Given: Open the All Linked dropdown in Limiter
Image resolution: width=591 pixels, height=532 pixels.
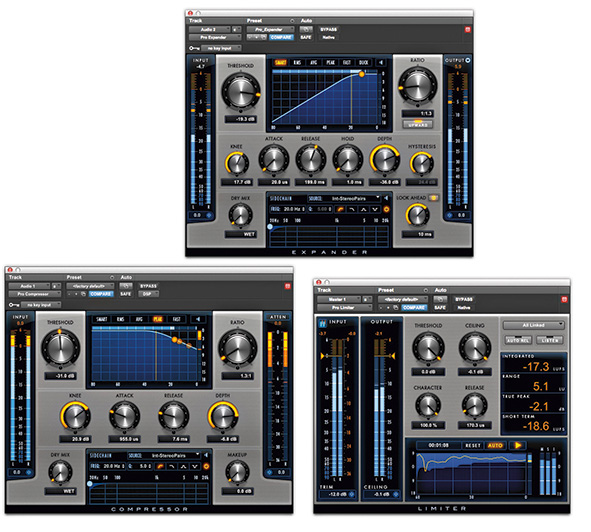Looking at the screenshot, I should click(534, 325).
